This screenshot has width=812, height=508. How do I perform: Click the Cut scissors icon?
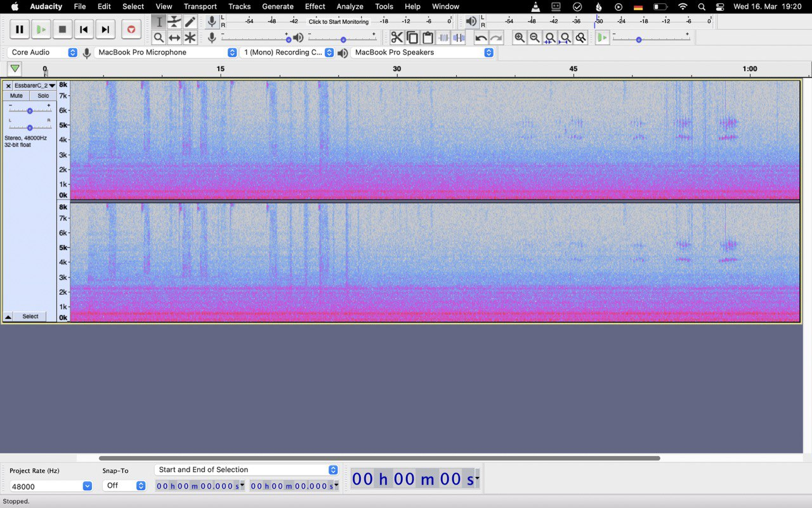coord(396,37)
